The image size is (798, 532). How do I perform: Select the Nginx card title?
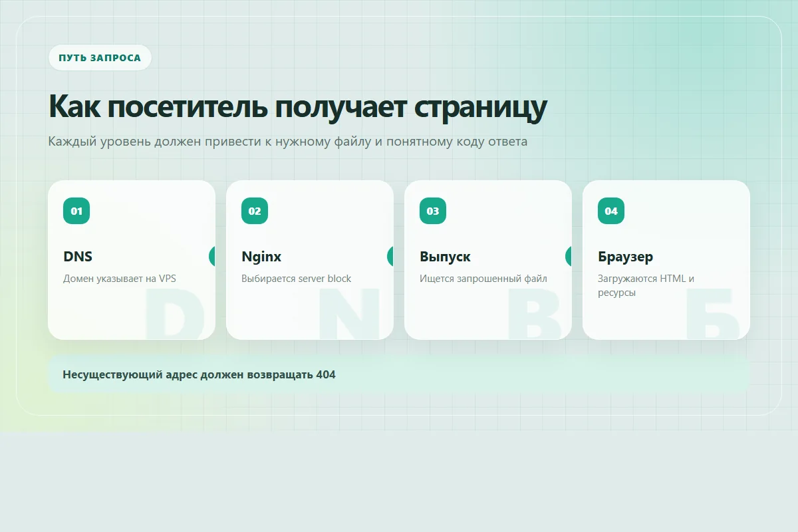click(x=261, y=257)
